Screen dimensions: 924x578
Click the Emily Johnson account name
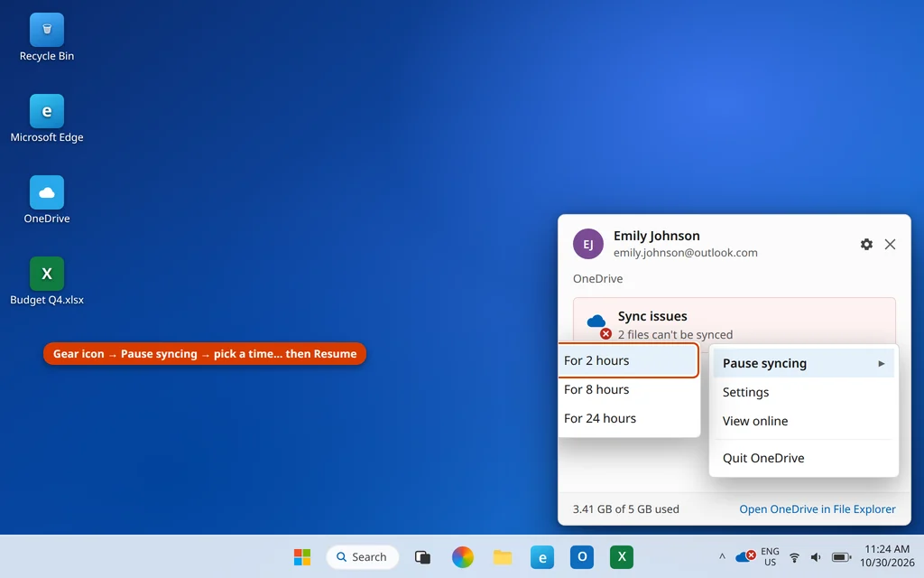(657, 236)
